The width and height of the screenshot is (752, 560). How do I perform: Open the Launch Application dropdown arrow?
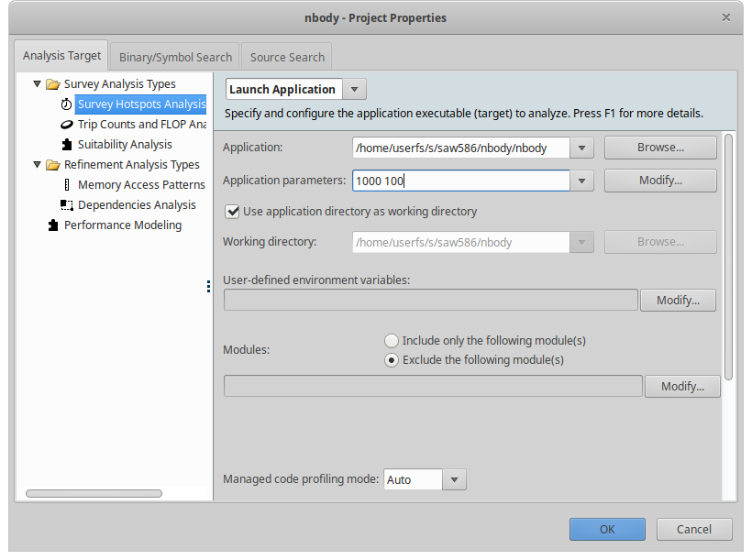tap(354, 89)
